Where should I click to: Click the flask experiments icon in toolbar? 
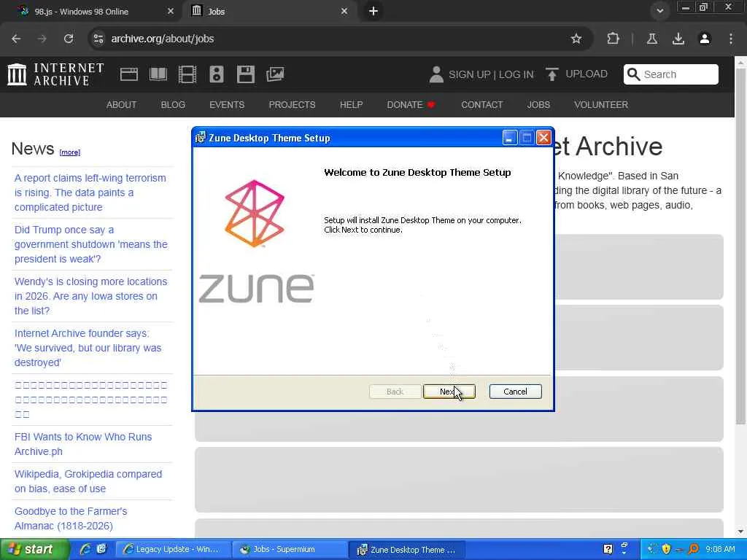pos(652,39)
